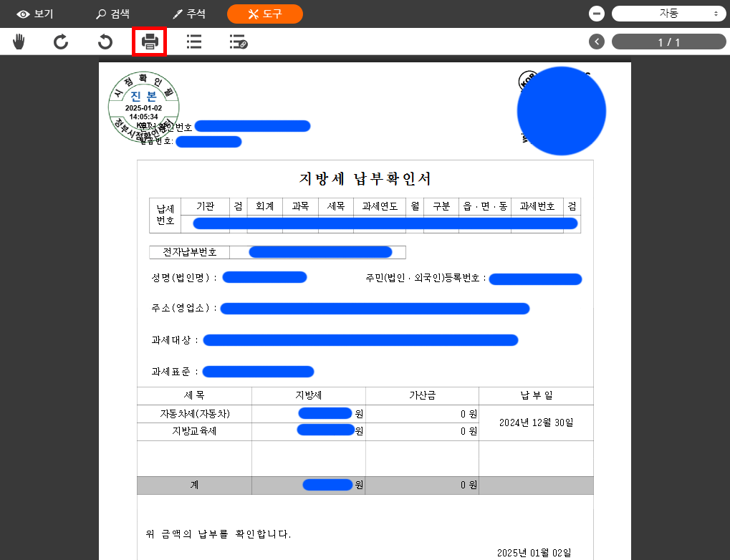Select the hand panning tool
The width and height of the screenshot is (730, 560).
coord(19,42)
